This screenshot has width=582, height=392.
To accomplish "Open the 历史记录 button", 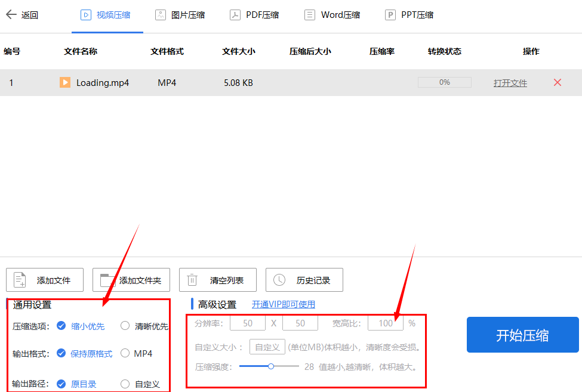I will tap(304, 280).
